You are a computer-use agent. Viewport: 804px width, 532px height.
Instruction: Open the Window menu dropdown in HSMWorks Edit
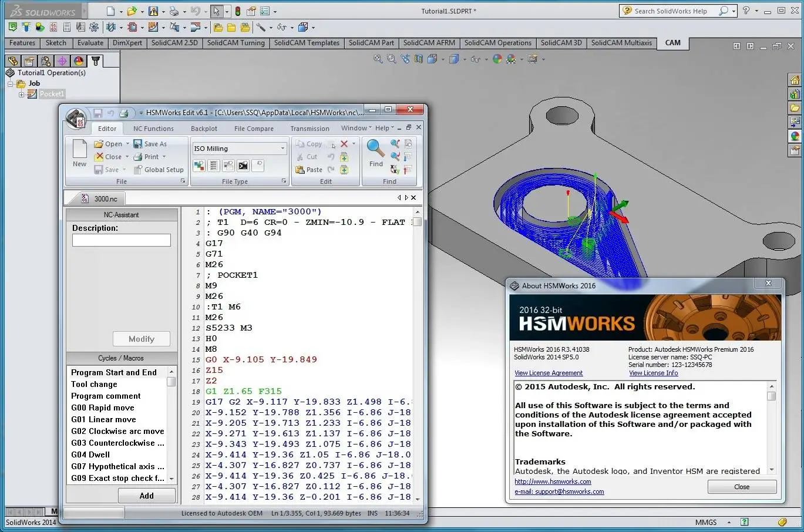click(356, 128)
